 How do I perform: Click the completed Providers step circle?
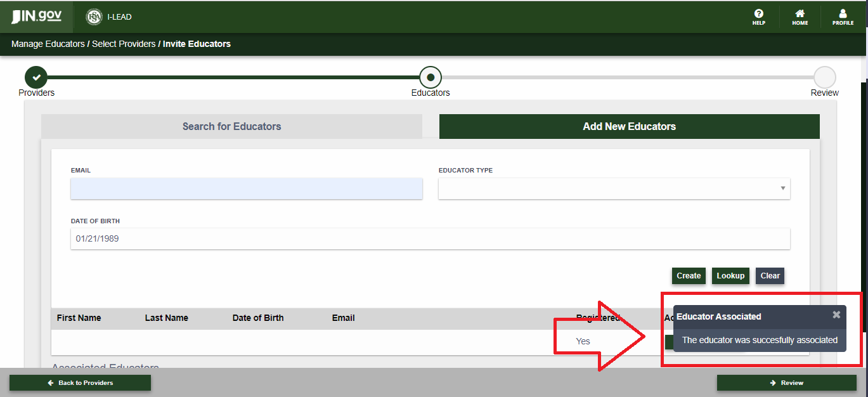(36, 77)
